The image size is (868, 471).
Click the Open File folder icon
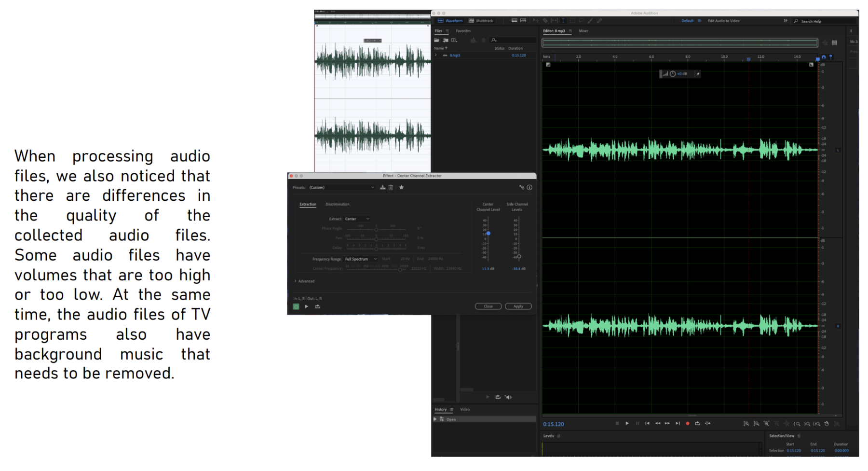point(436,41)
